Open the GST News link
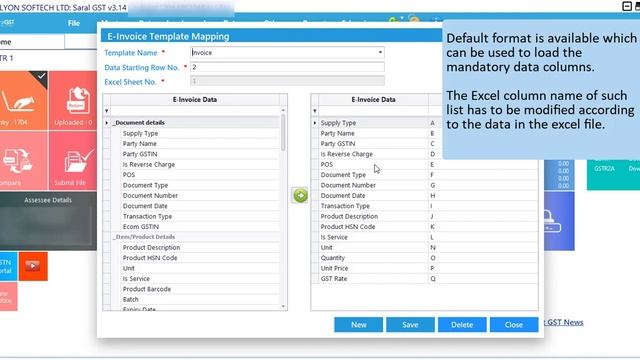The width and height of the screenshot is (640, 360). 565,322
